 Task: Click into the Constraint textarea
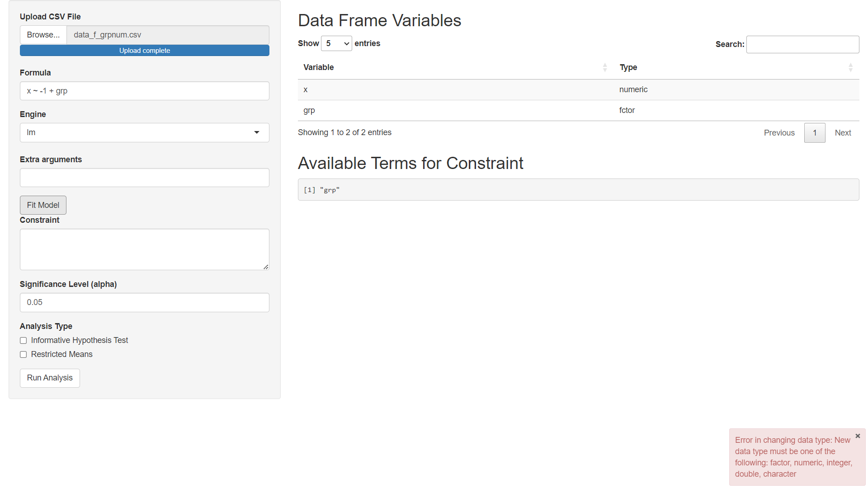(x=145, y=249)
